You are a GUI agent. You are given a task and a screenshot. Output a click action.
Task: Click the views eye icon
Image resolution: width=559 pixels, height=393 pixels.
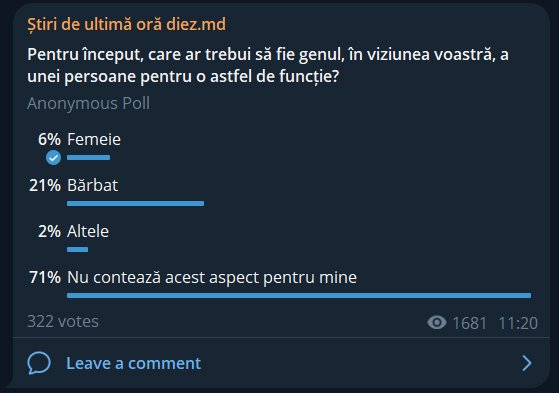[x=437, y=322]
